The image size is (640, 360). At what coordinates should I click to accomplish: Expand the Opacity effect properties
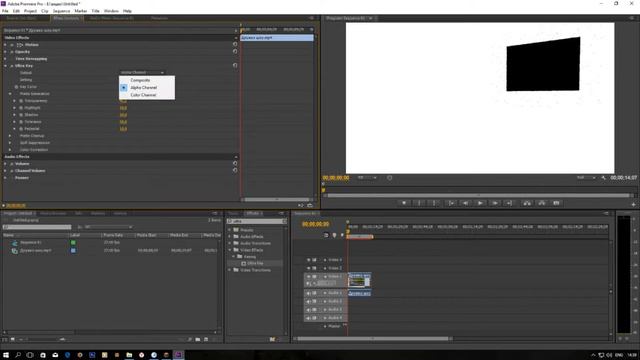(6, 51)
